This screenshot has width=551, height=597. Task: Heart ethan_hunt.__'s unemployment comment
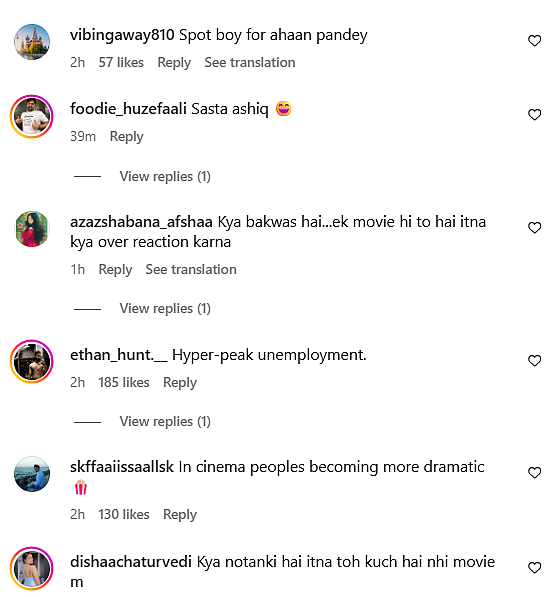point(534,360)
